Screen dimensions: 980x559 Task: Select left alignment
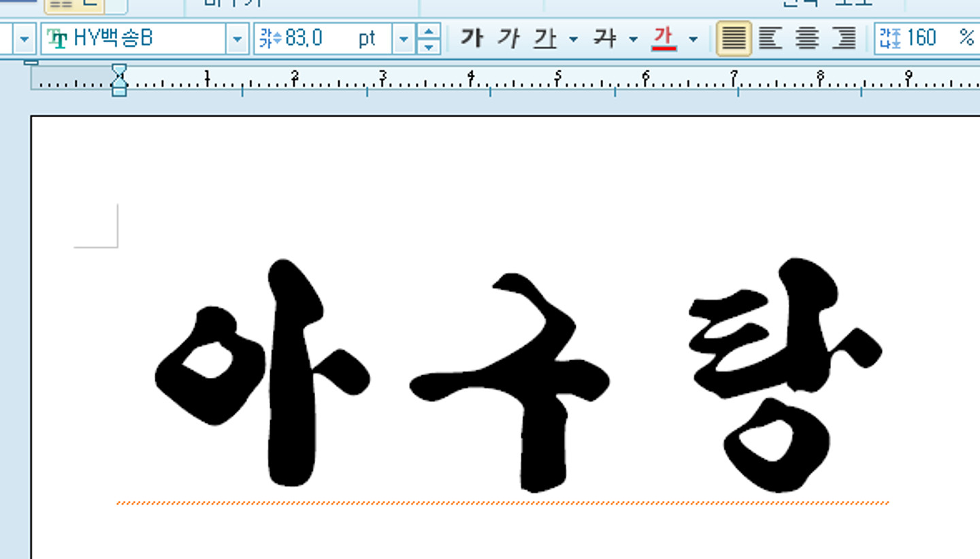[x=770, y=38]
